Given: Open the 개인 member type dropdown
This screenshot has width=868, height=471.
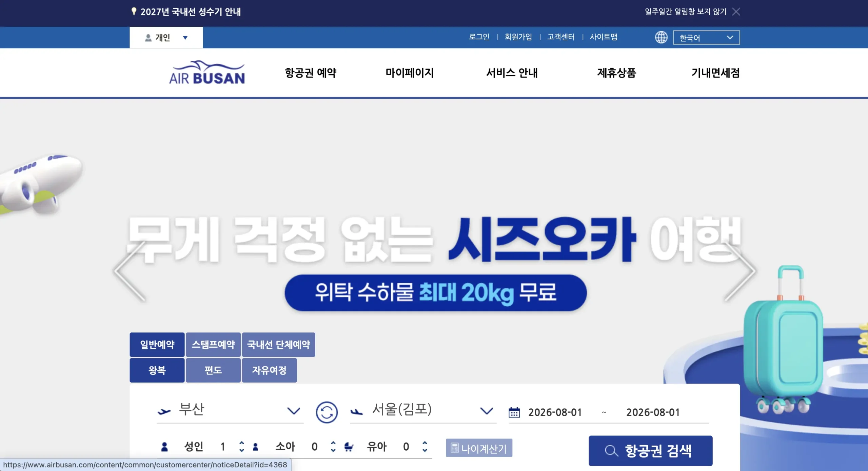Looking at the screenshot, I should pyautogui.click(x=166, y=38).
